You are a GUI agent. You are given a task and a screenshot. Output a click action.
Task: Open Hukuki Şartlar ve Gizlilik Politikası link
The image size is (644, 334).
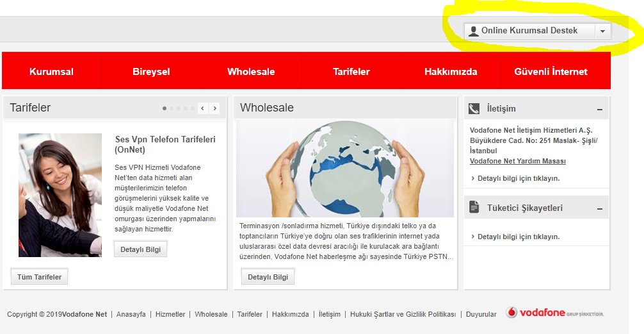tap(403, 314)
